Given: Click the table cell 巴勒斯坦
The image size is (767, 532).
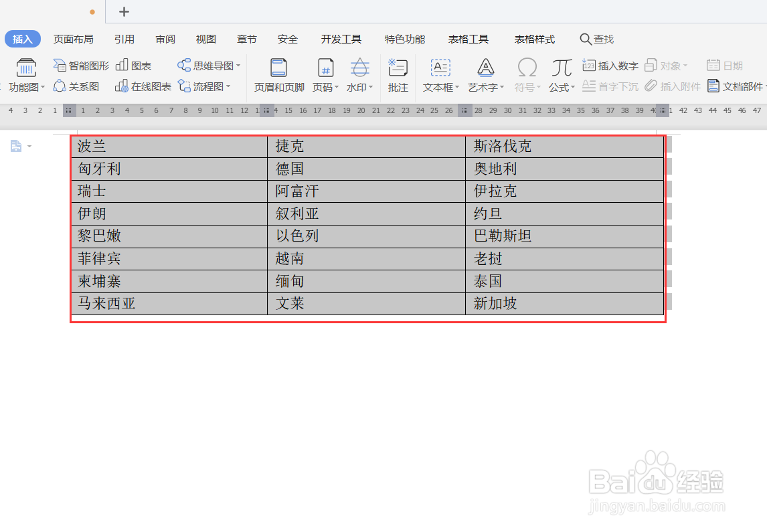Looking at the screenshot, I should pyautogui.click(x=564, y=236).
